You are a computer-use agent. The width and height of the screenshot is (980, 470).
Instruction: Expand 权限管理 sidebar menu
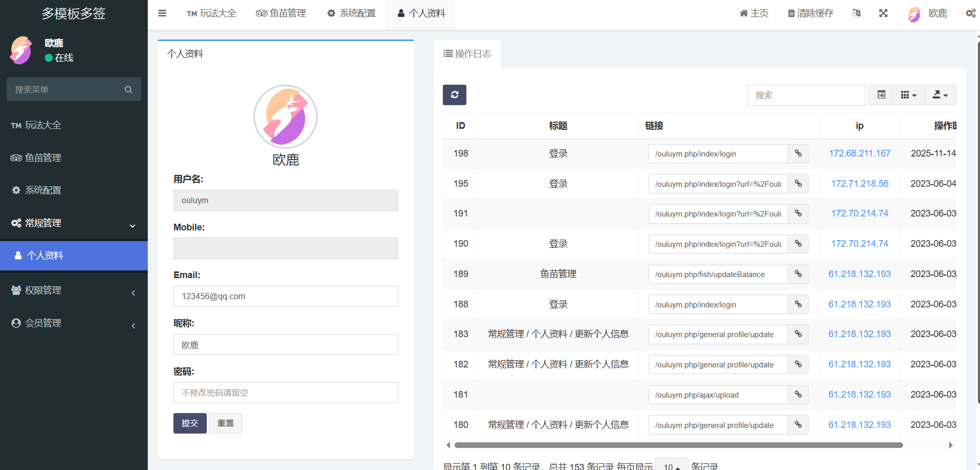point(73,290)
